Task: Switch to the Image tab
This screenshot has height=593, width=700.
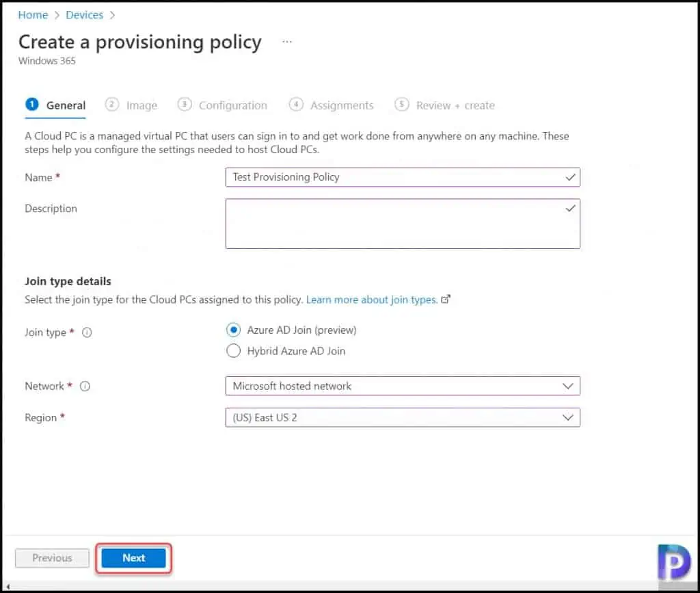Action: point(131,105)
